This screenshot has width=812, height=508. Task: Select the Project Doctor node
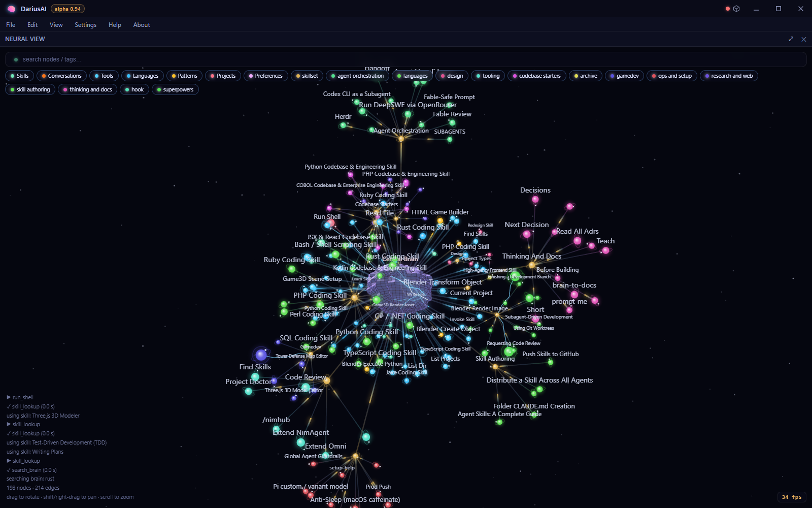(x=248, y=391)
